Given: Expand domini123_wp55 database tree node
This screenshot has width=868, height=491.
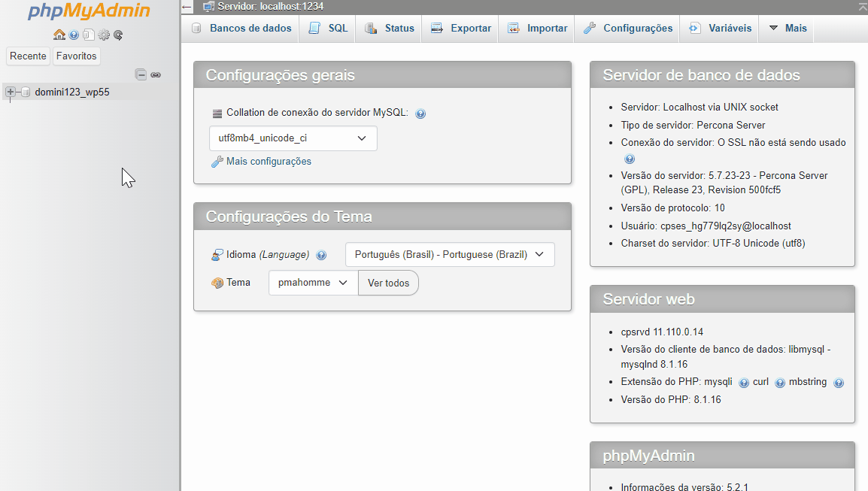Looking at the screenshot, I should [11, 92].
